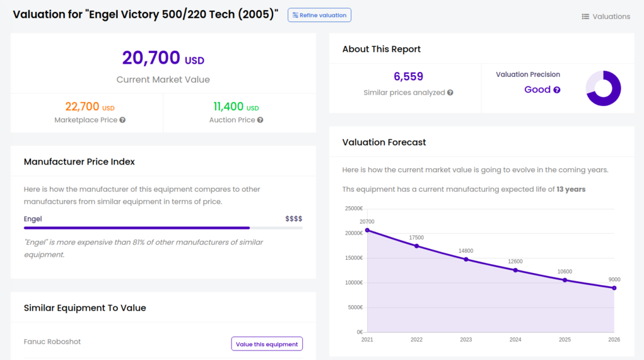Click the Engel price index progress bar

163,228
